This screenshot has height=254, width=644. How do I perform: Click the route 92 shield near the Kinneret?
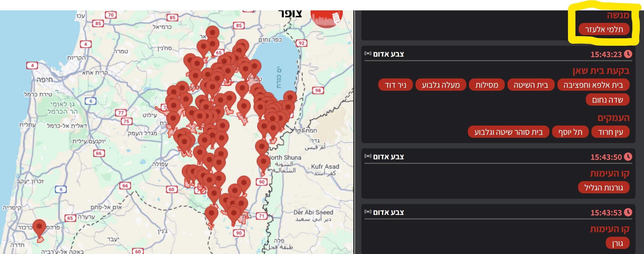[x=302, y=43]
